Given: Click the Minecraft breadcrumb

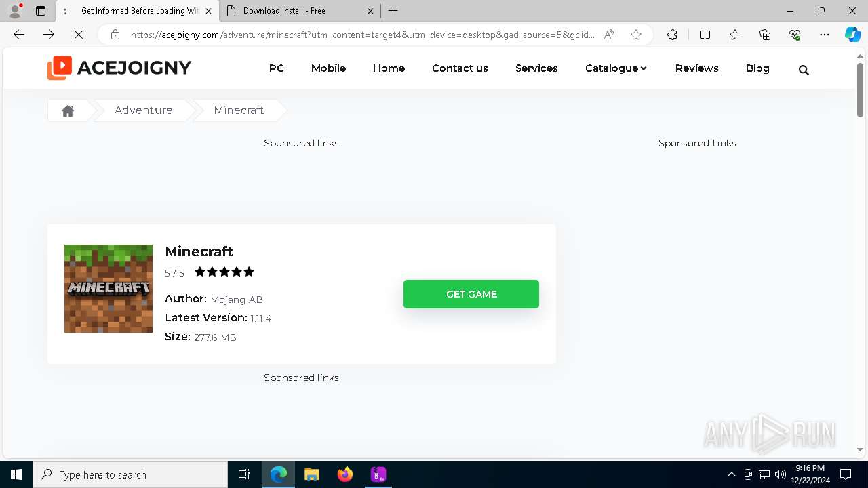Looking at the screenshot, I should (x=239, y=110).
